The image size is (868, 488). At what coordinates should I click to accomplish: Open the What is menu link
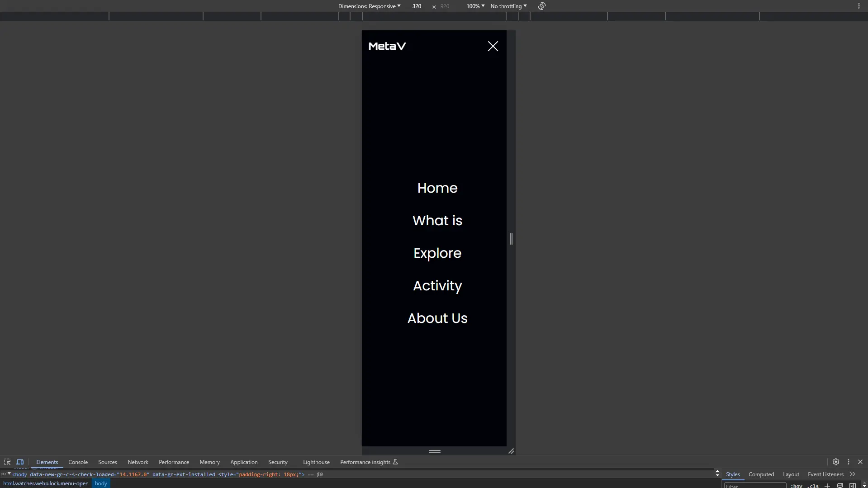tap(437, 221)
